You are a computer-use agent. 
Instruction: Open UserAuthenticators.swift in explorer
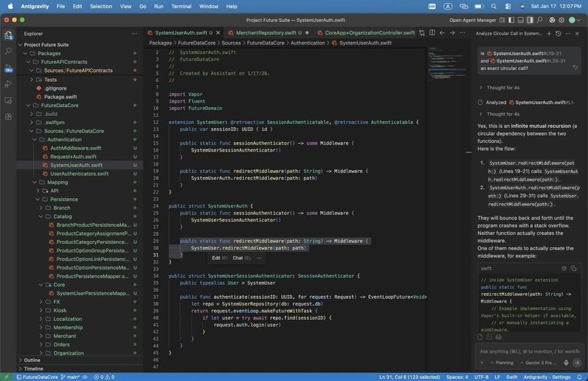point(79,174)
